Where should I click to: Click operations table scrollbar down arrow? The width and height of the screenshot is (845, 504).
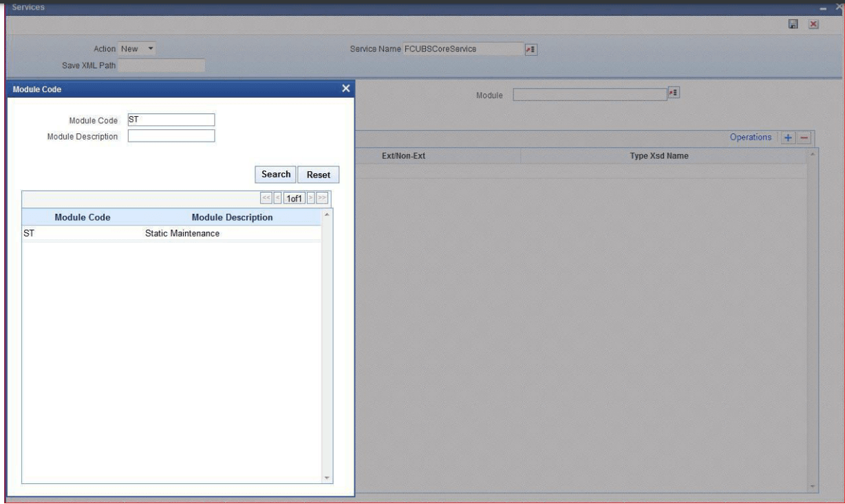pyautogui.click(x=813, y=485)
